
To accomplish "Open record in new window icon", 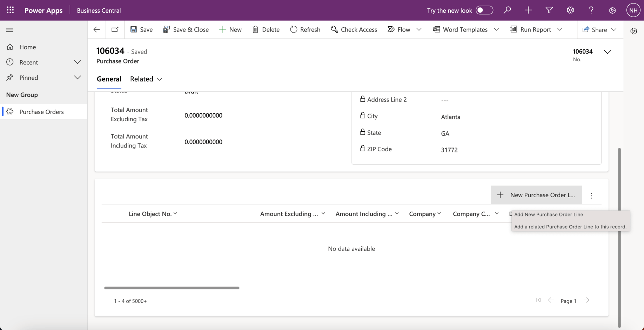I will tap(115, 29).
